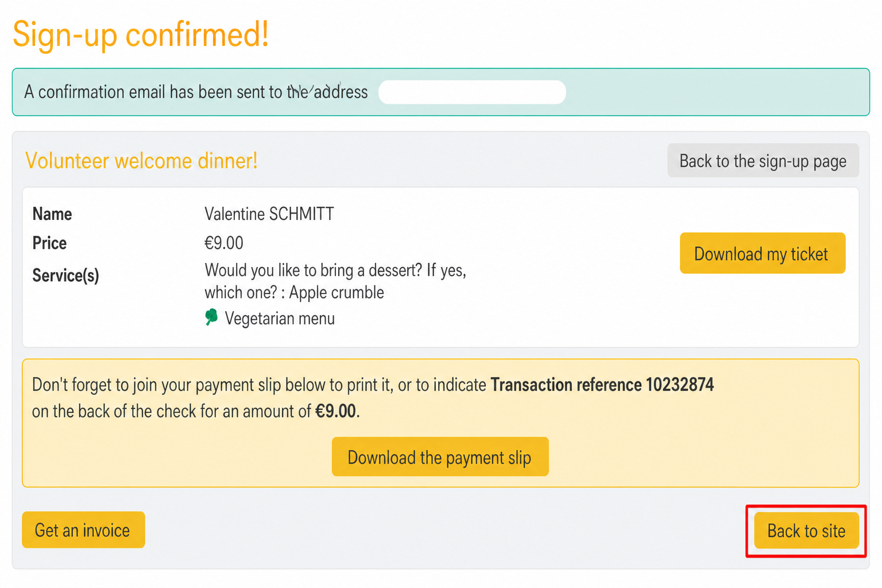Click the green vegetarian leaf icon

pyautogui.click(x=211, y=317)
